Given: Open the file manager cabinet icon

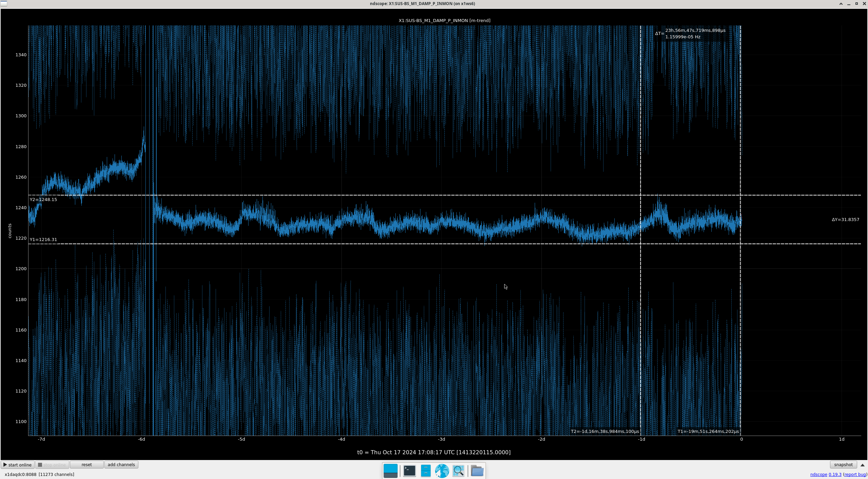Looking at the screenshot, I should coord(426,471).
